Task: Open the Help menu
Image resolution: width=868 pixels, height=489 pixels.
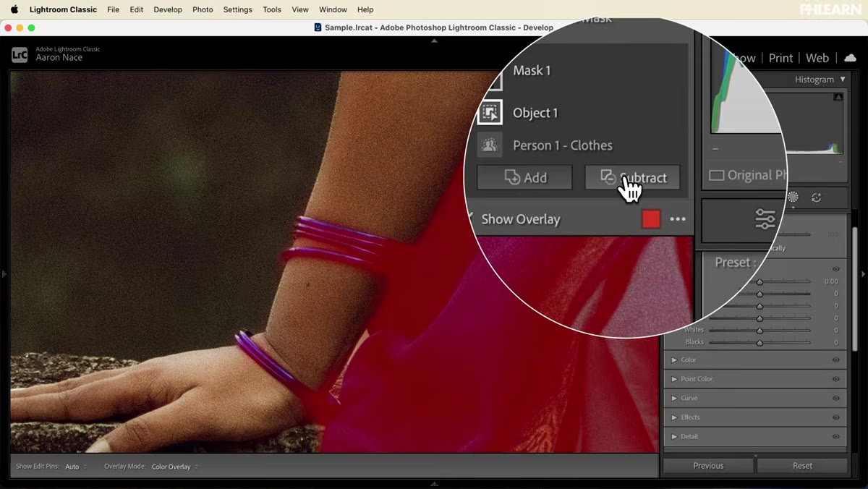Action: pyautogui.click(x=365, y=9)
